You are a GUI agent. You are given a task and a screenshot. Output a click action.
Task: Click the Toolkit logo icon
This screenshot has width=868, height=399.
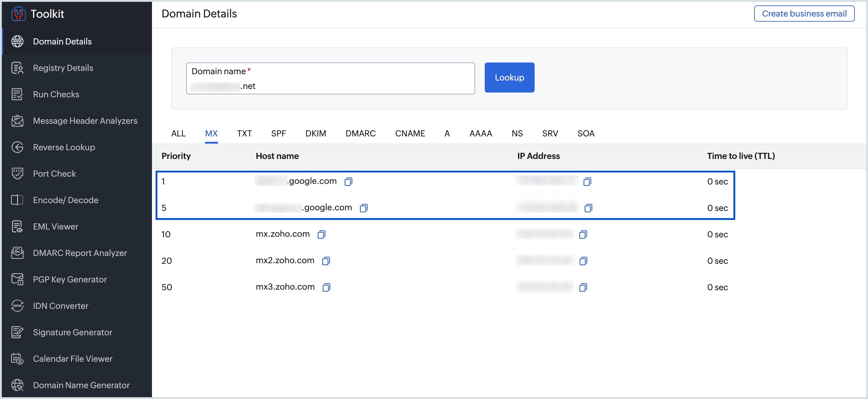pos(18,14)
